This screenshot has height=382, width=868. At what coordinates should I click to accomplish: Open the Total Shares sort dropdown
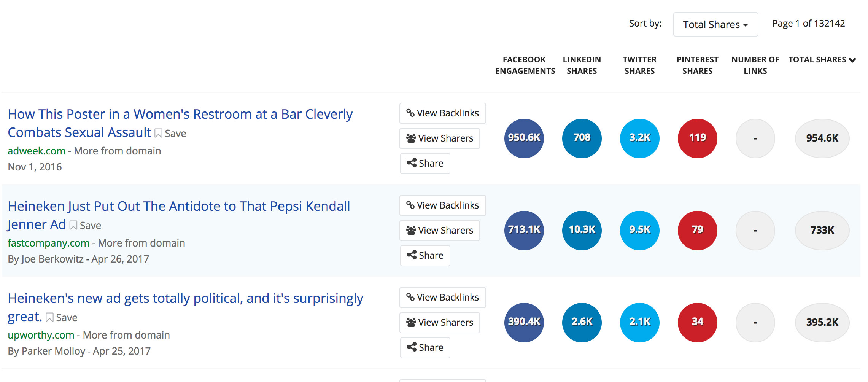pyautogui.click(x=715, y=24)
